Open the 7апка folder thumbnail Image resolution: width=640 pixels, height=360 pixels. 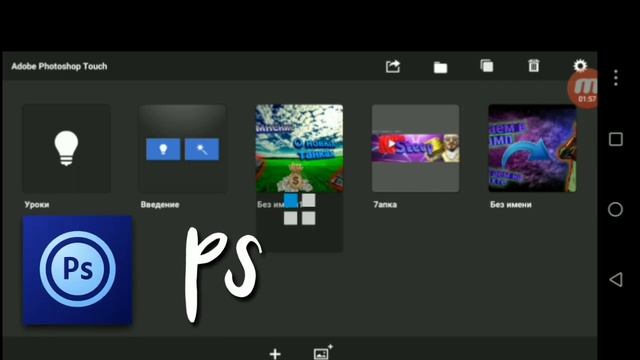(x=416, y=148)
